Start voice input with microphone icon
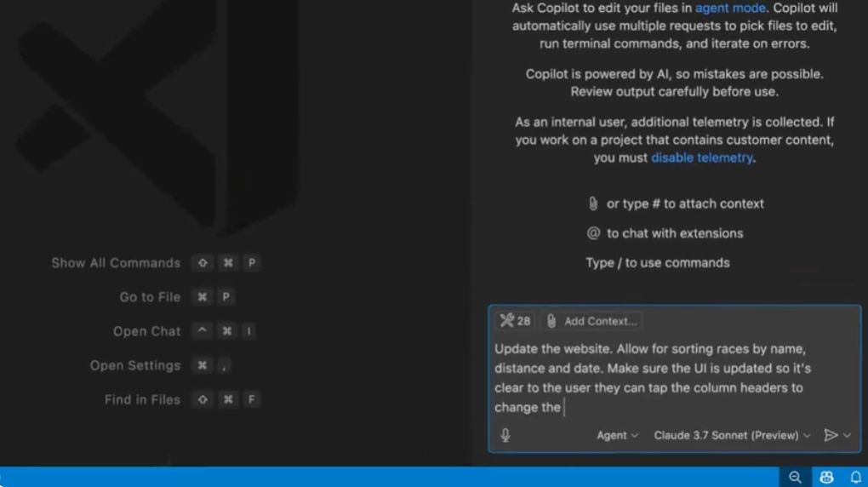 [505, 435]
